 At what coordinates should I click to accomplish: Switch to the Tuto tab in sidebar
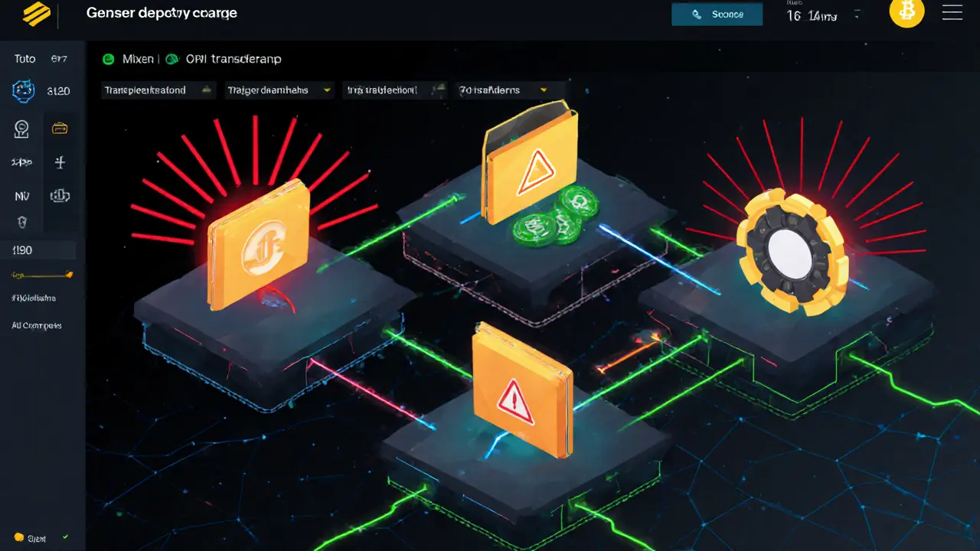23,58
